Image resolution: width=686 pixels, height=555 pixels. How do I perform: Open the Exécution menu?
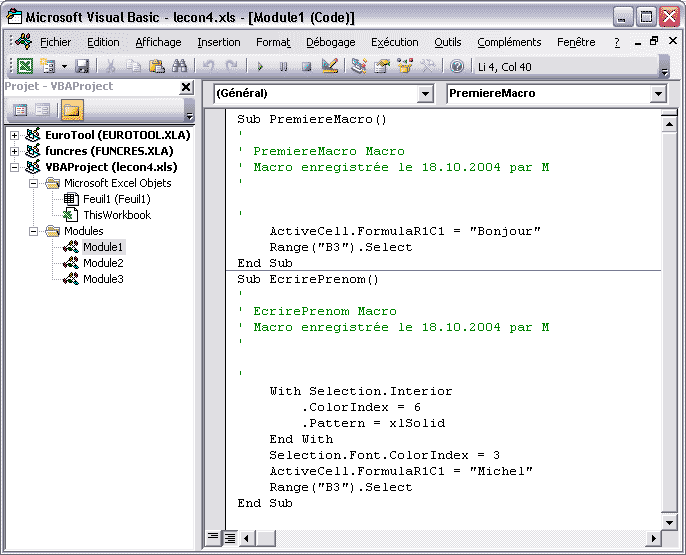[395, 42]
